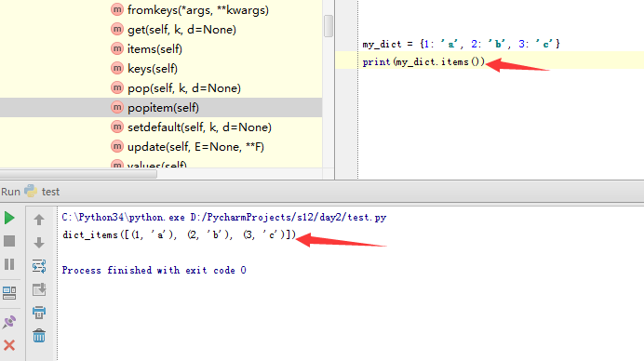Select pop(self, k, d=None) method
This screenshot has width=644, height=361.
(184, 88)
